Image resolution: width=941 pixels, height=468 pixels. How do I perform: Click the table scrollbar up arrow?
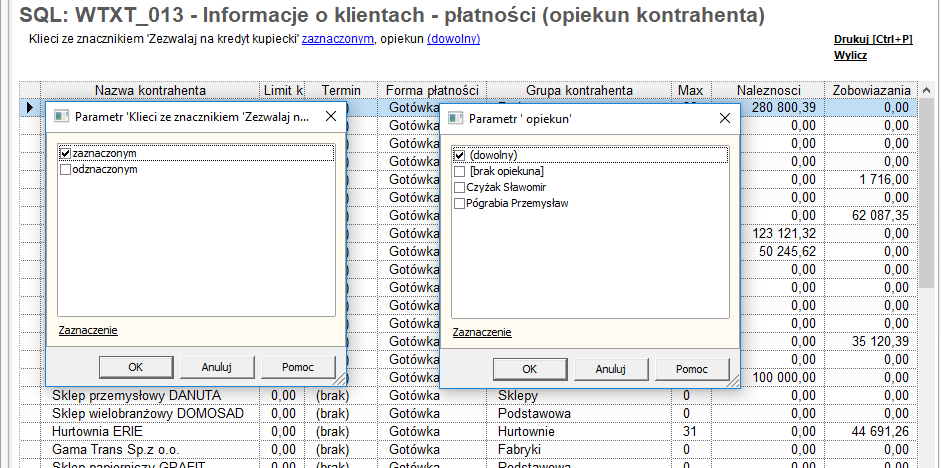[x=926, y=91]
